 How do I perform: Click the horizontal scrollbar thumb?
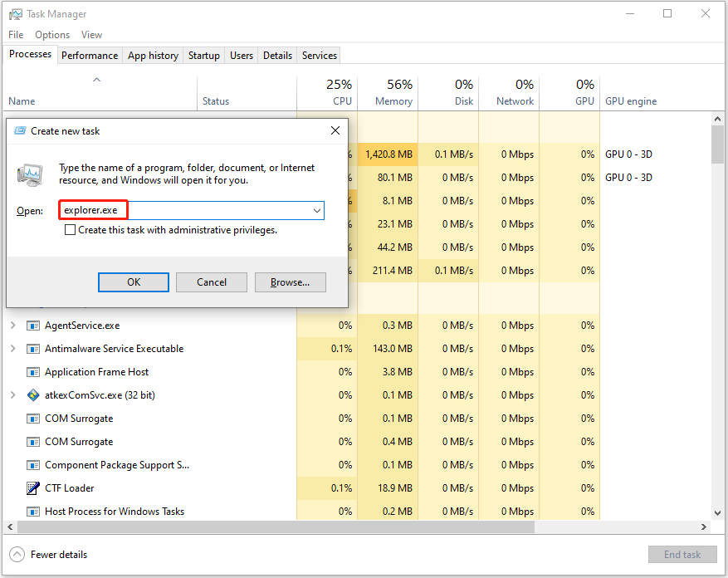[x=276, y=527]
